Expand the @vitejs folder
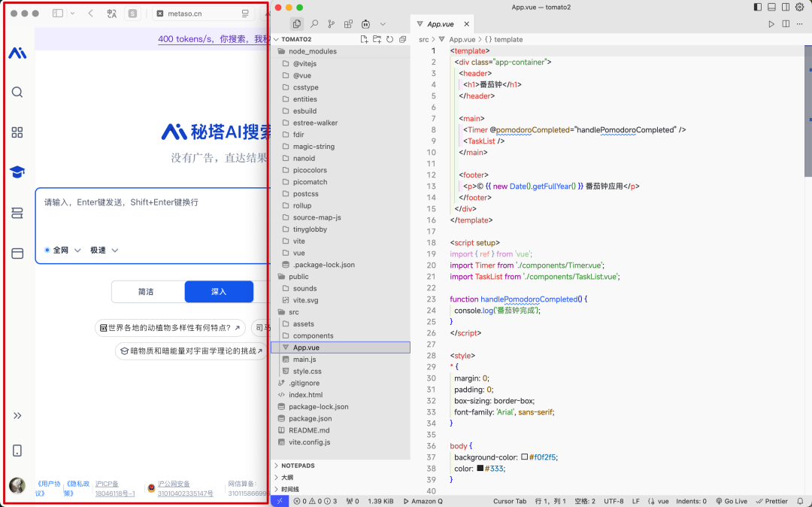 click(341, 64)
